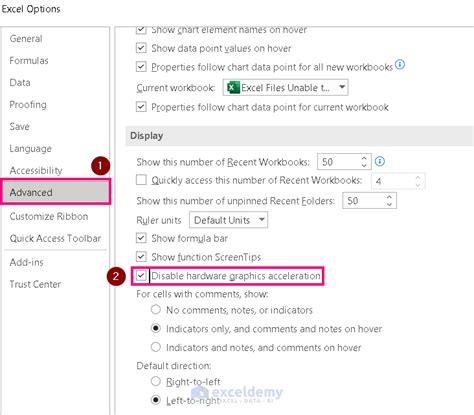Click the Display section header
Screen dimensions: 474x415
point(300,136)
